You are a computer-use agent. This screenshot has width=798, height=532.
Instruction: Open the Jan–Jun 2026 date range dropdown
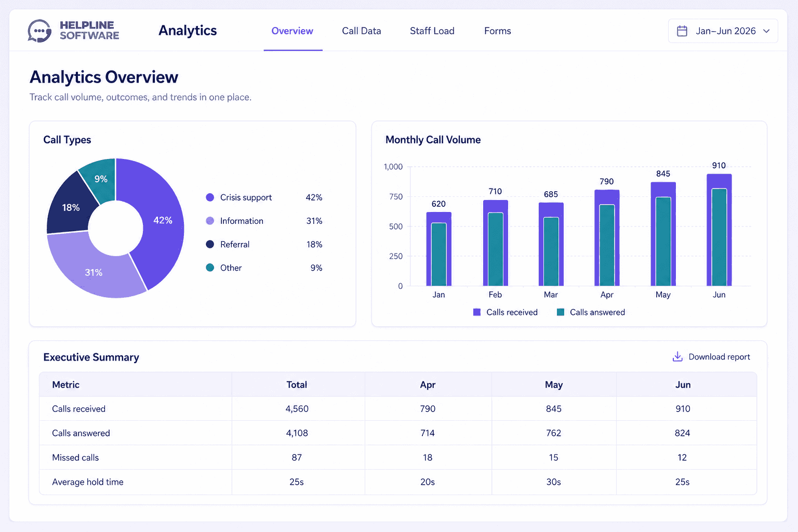(723, 31)
